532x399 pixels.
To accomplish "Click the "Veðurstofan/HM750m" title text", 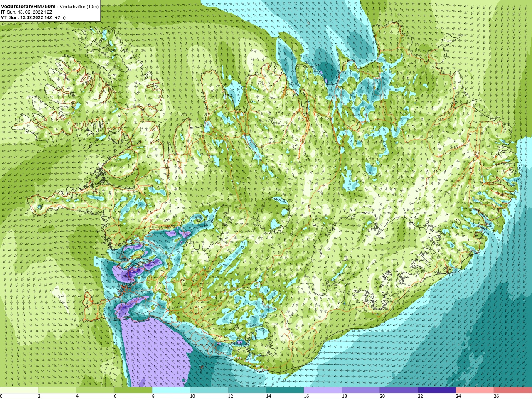I will [x=28, y=7].
